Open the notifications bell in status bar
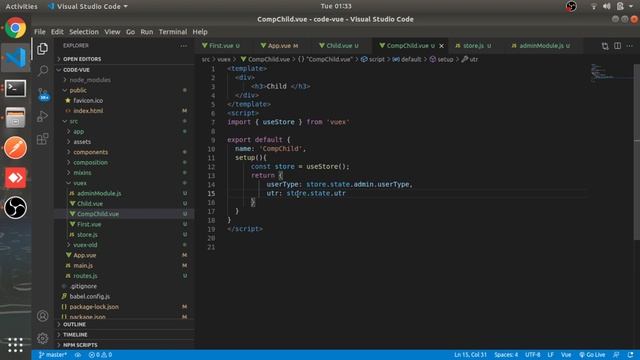640x360 pixels. (631, 355)
